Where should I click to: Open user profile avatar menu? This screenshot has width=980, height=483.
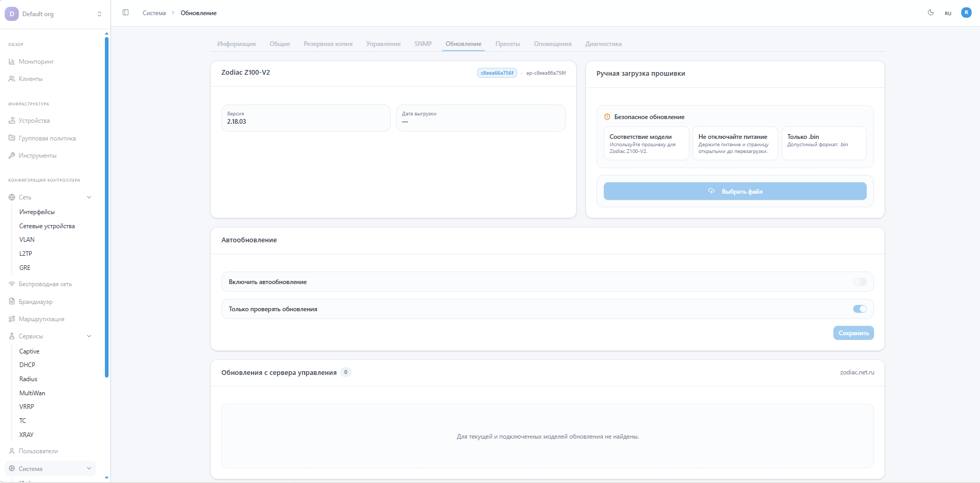(x=966, y=13)
